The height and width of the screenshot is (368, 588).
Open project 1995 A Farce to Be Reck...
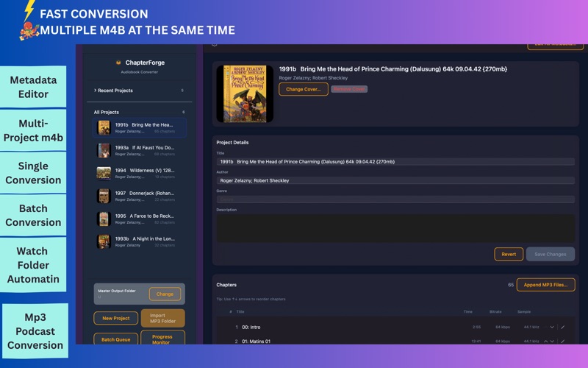(139, 219)
